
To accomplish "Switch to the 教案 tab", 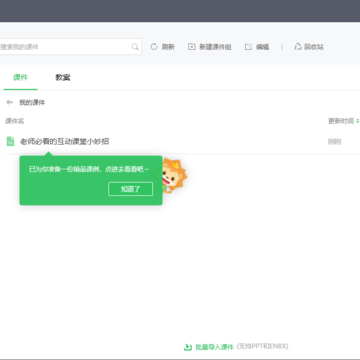I will (63, 77).
